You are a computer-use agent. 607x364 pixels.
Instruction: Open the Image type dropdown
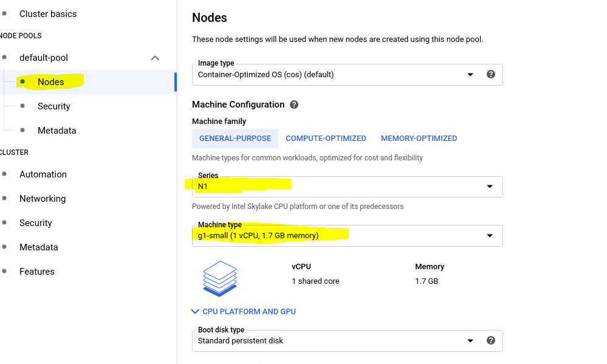coord(347,75)
